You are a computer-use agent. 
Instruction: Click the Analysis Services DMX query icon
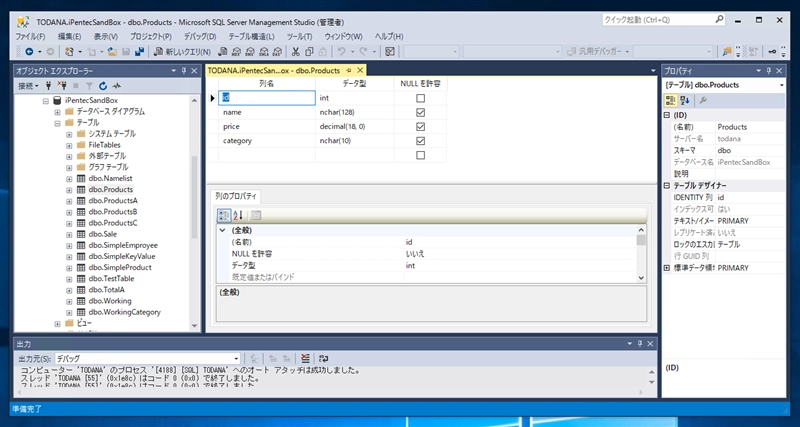(x=250, y=52)
